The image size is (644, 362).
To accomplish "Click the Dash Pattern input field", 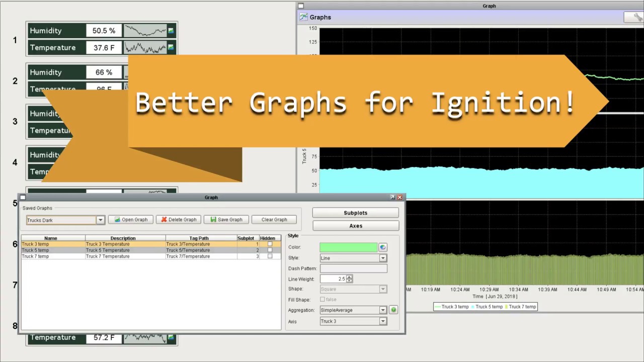I will point(353,268).
